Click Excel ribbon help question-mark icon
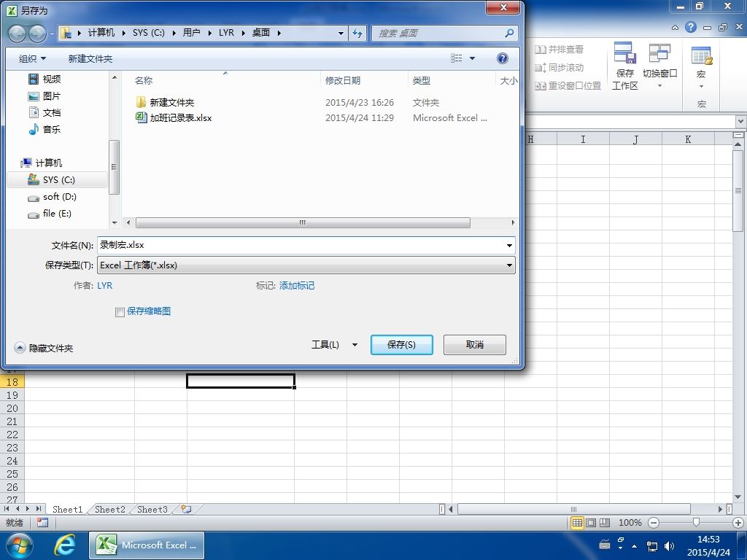This screenshot has width=747, height=560. click(x=691, y=27)
